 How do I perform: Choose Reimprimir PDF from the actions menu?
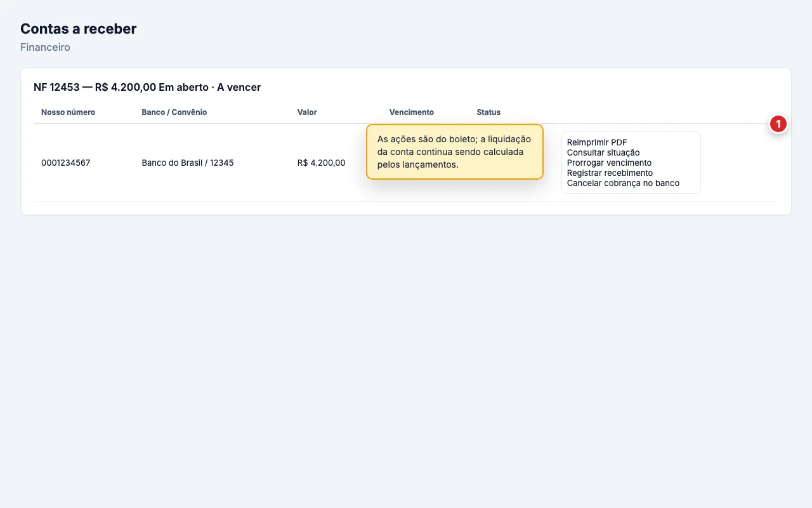click(597, 142)
